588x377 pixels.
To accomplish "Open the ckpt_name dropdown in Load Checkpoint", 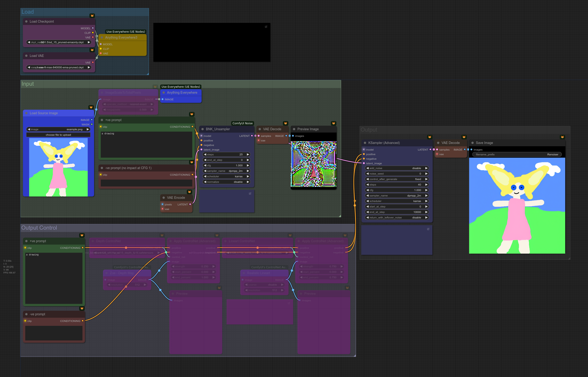I will point(58,42).
